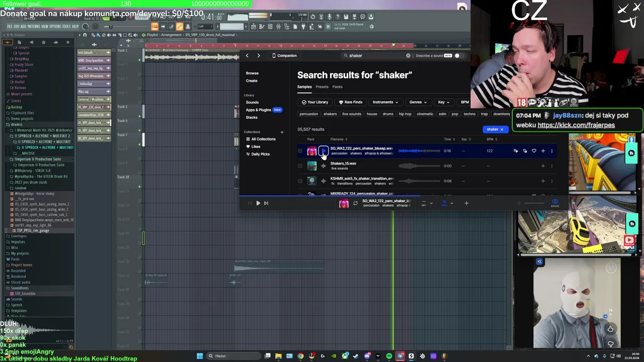Image resolution: width=644 pixels, height=362 pixels.
Task: Open Stacks in Library section
Action: pos(252,118)
